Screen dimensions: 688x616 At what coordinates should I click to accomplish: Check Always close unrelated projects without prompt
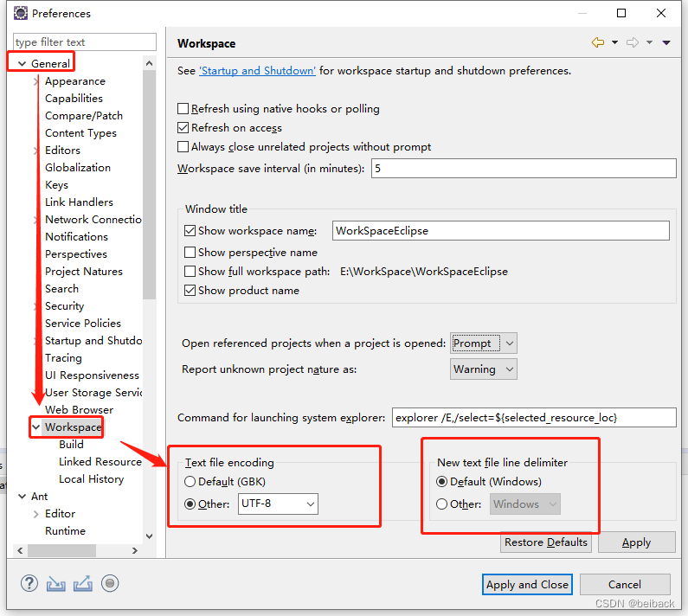183,146
